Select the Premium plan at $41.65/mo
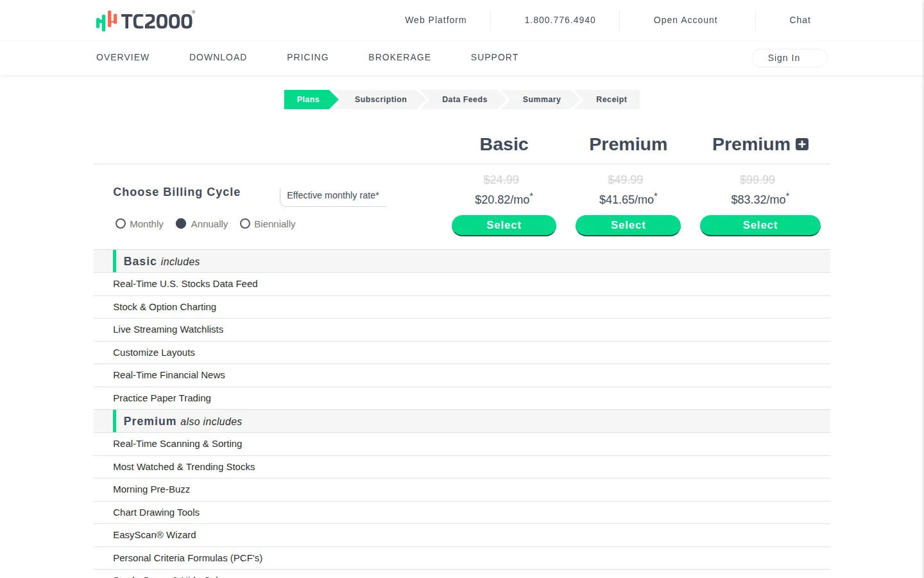 628,225
